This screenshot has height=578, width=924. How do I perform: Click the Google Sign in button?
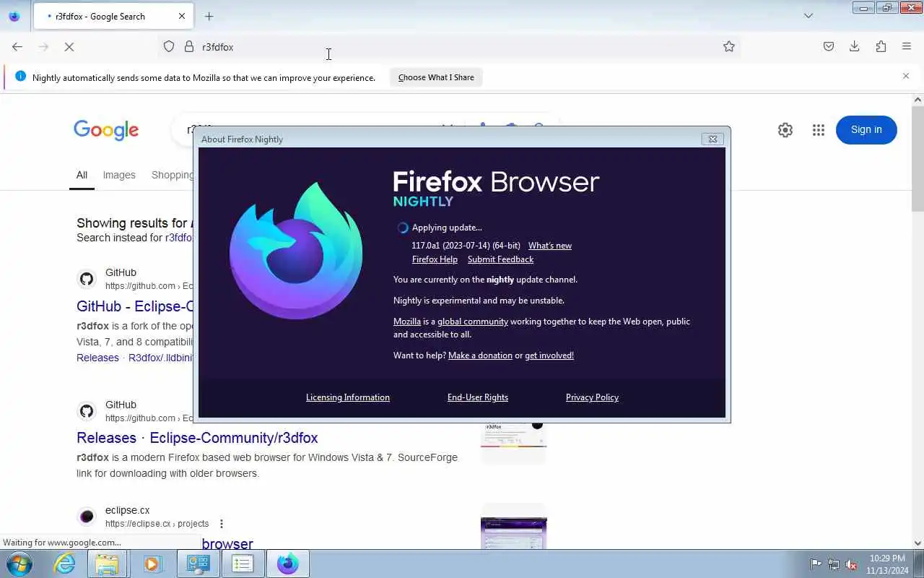coord(866,130)
